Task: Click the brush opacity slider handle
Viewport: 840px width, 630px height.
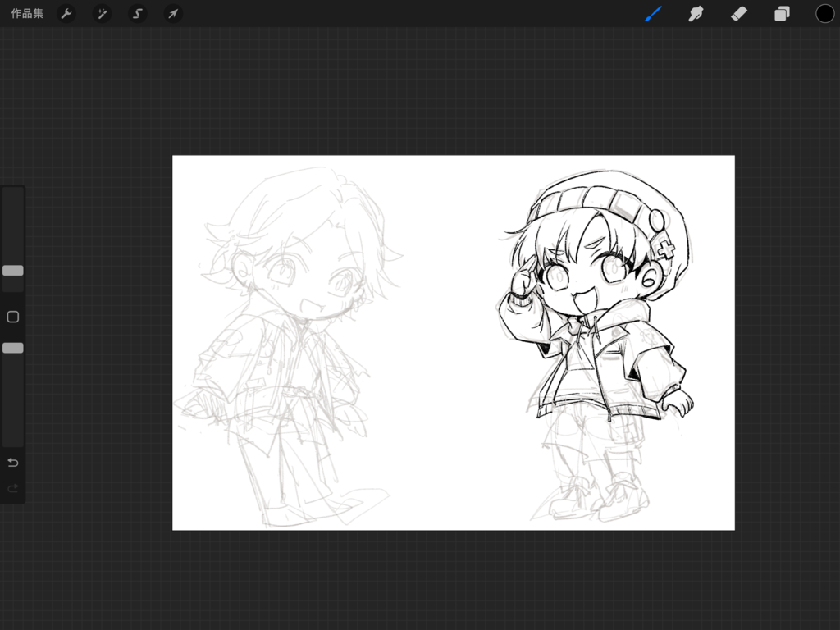Action: 13,348
